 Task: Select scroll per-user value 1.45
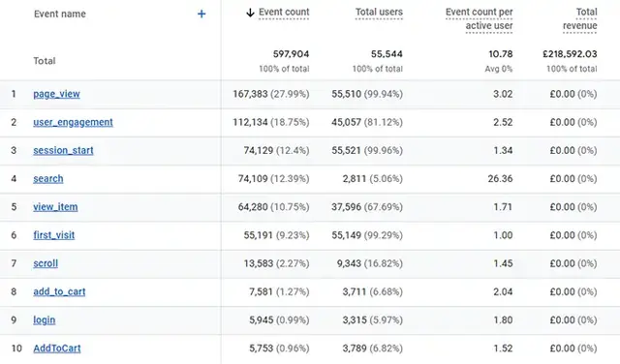click(503, 263)
